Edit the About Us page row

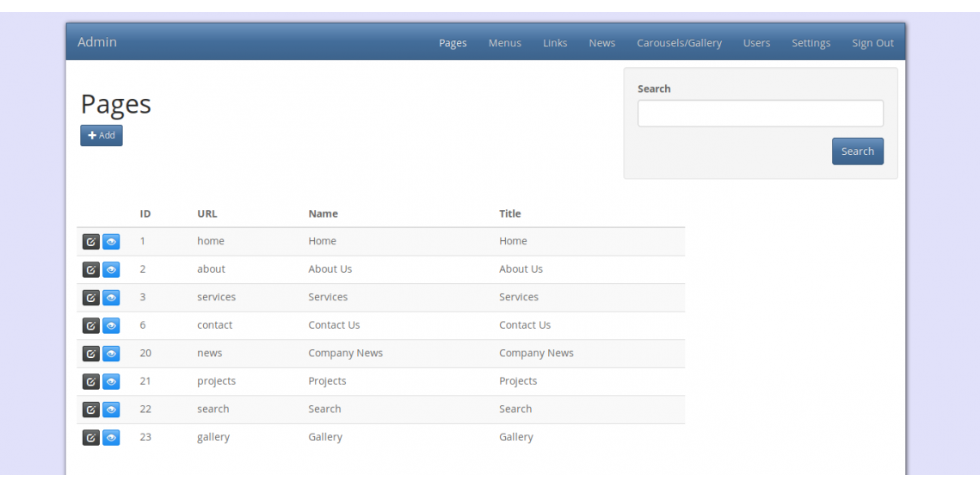(x=91, y=269)
